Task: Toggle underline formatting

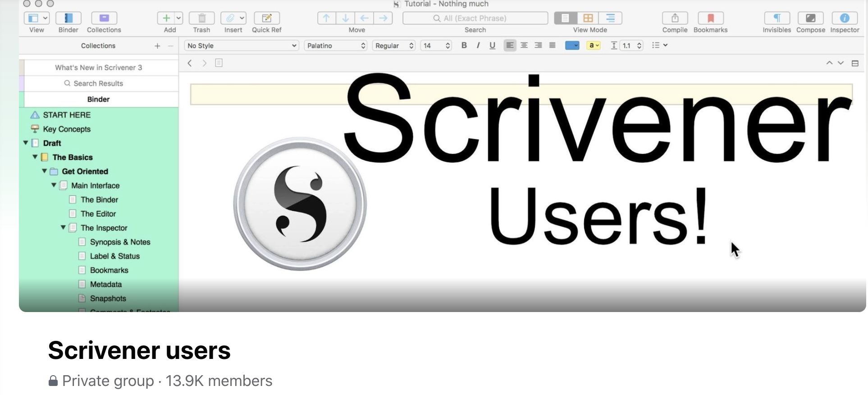Action: (x=492, y=45)
